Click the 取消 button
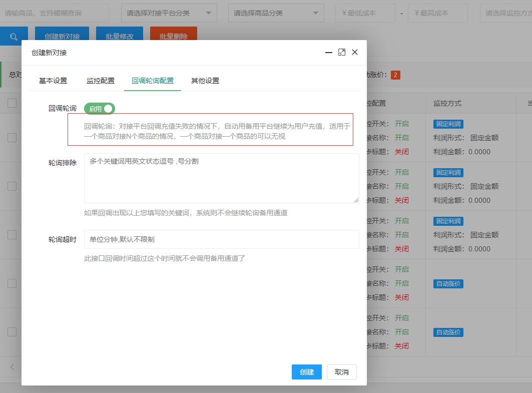The image size is (532, 393). click(342, 372)
